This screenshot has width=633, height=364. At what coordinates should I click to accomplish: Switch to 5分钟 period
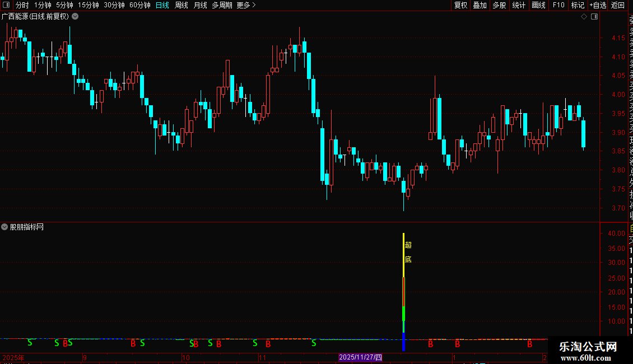(x=64, y=5)
